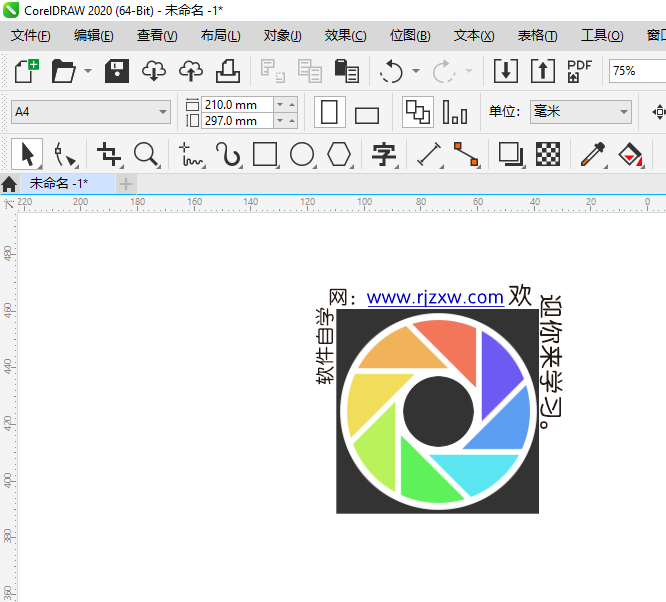Expand the Undo history dropdown arrow
Viewport: 666px width, 602px height.
[416, 71]
